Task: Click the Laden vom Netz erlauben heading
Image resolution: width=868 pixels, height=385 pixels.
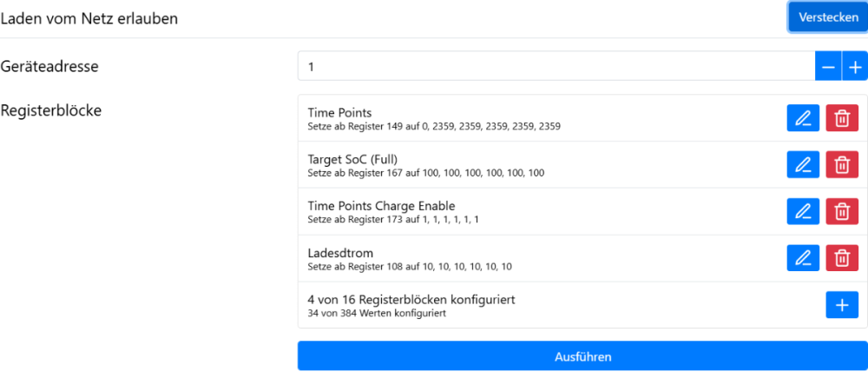Action: click(x=89, y=18)
